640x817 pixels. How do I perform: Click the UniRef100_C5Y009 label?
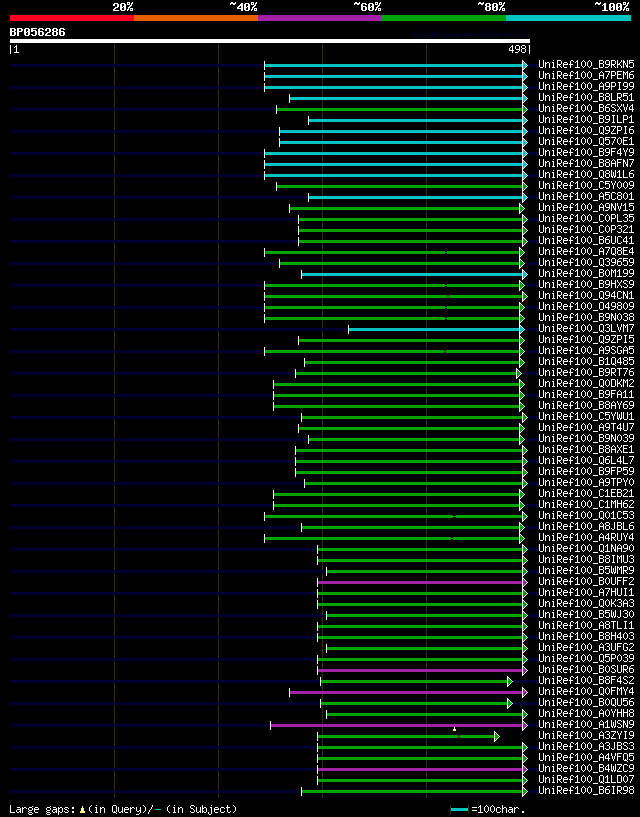pos(586,185)
